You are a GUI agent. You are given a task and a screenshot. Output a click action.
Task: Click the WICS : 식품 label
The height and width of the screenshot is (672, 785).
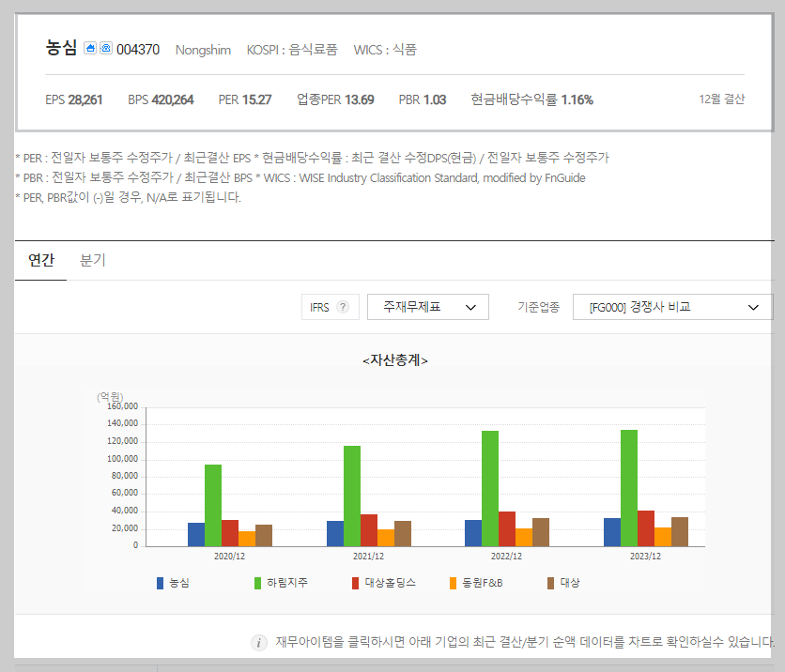[x=385, y=50]
